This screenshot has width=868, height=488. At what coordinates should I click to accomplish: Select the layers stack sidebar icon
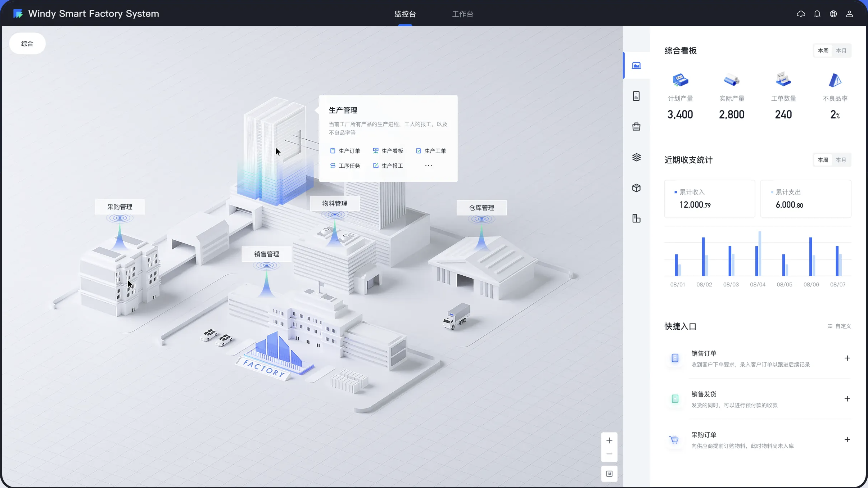tap(636, 157)
